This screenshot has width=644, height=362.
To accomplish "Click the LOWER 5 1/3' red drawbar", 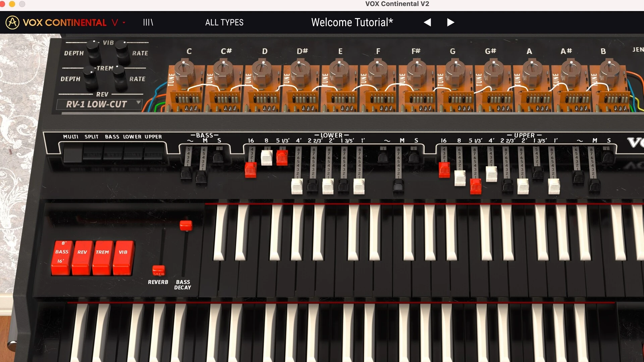I will (x=282, y=158).
